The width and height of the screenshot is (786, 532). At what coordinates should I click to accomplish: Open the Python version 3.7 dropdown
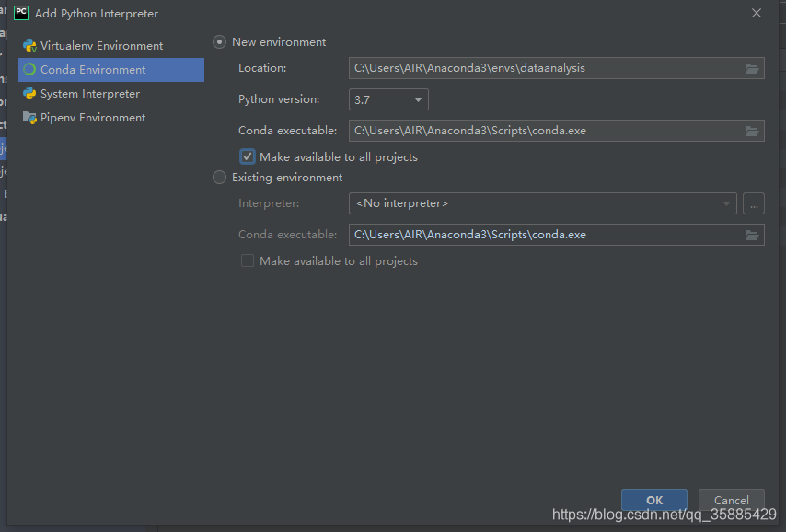pos(388,99)
